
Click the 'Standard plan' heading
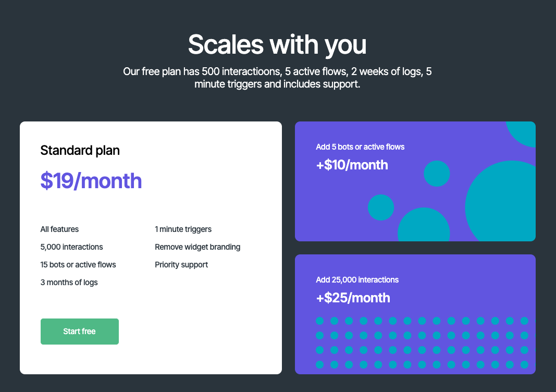80,150
